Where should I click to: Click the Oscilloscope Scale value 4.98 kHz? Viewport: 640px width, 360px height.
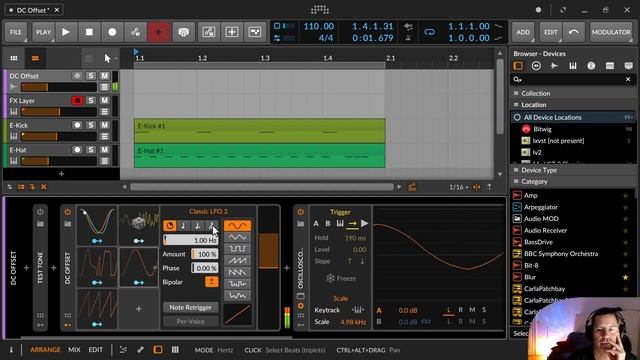pos(353,322)
